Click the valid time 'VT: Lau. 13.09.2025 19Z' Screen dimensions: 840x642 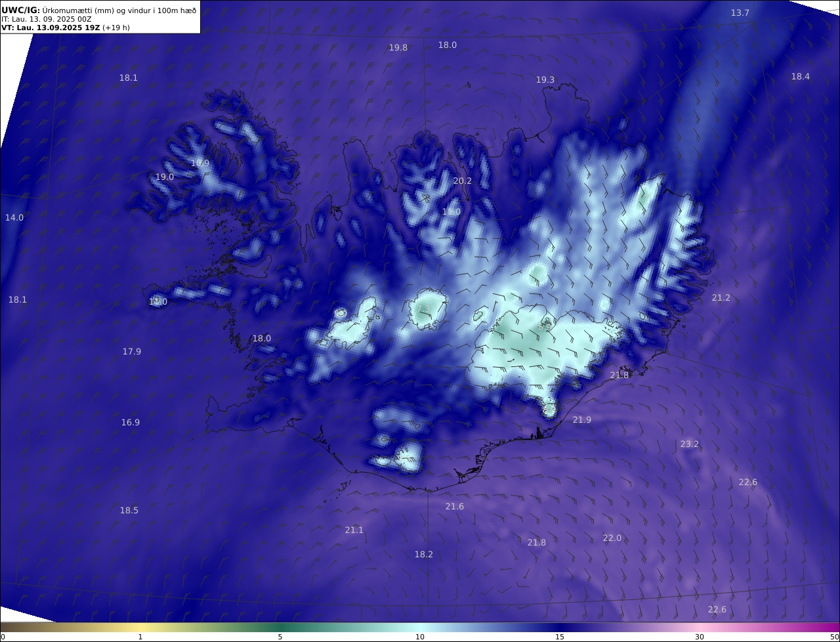51,28
